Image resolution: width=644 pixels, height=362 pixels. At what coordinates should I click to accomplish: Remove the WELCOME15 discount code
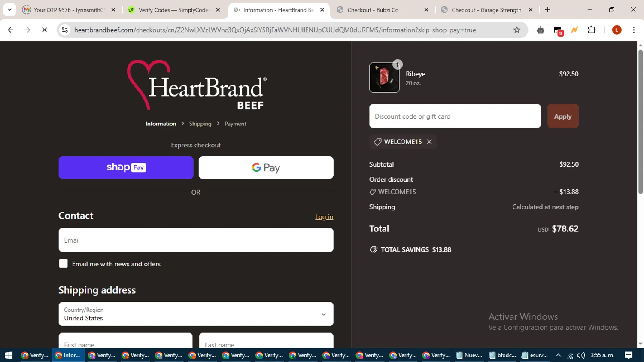point(429,142)
